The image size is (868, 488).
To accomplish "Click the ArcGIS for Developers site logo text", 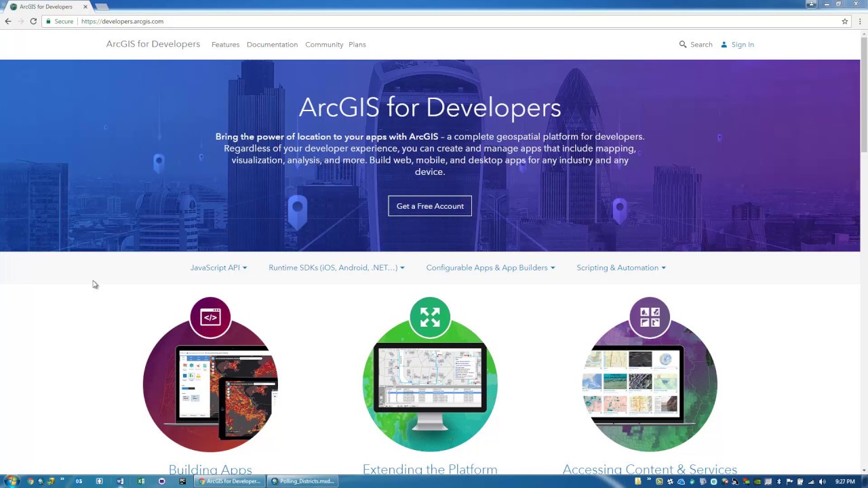I will coord(153,44).
